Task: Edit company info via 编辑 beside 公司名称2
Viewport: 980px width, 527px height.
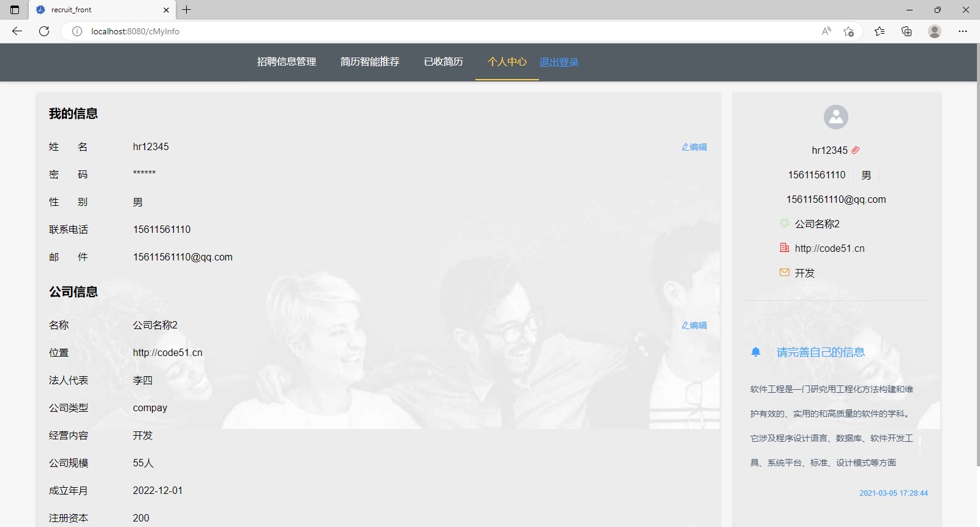Action: click(695, 325)
